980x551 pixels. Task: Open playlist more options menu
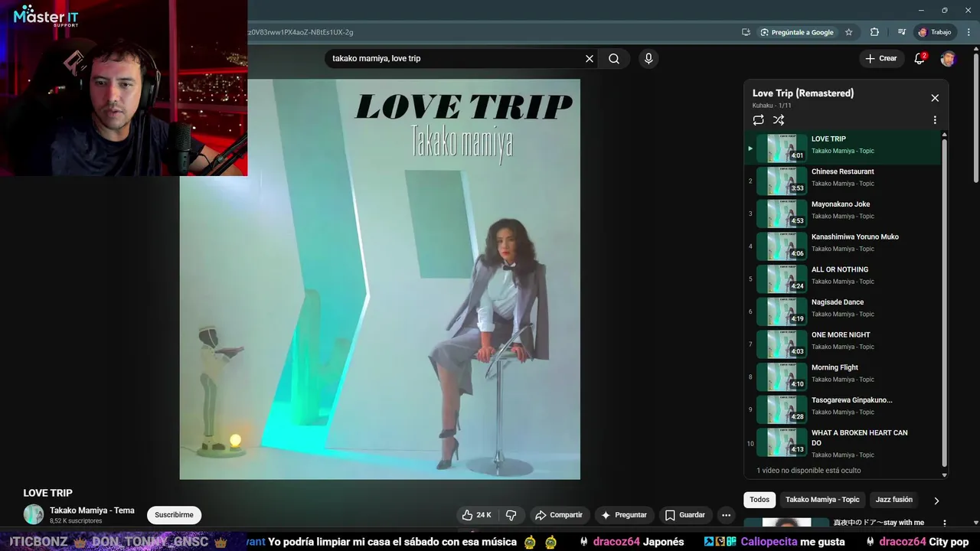click(935, 120)
